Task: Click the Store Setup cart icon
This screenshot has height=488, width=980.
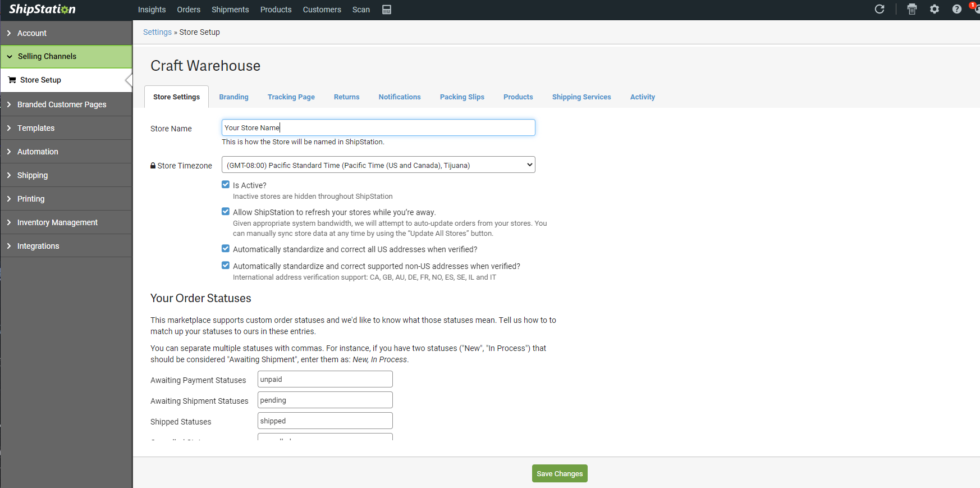Action: tap(12, 80)
